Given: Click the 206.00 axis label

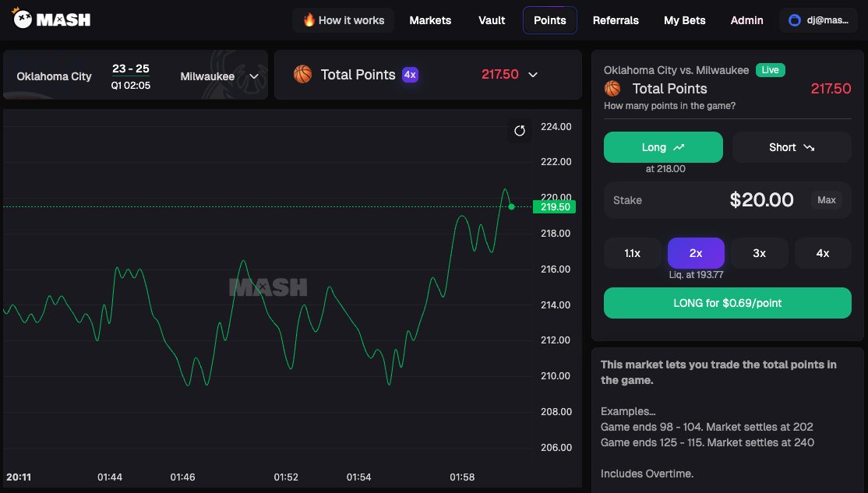Looking at the screenshot, I should tap(556, 448).
